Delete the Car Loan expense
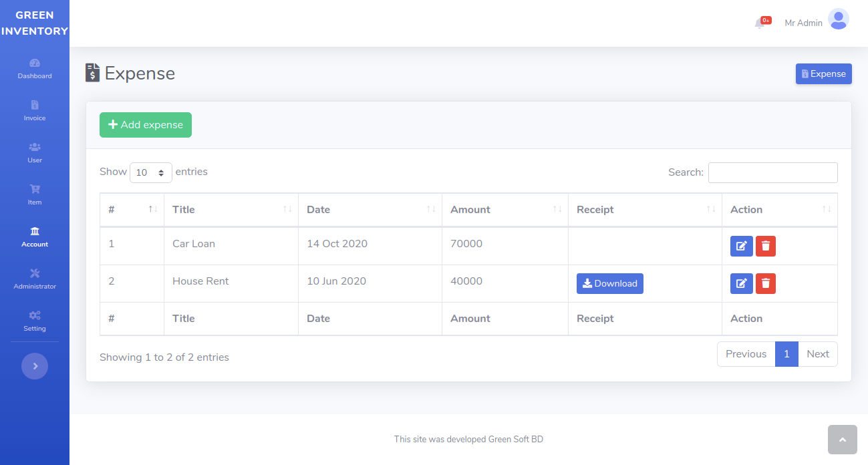Image resolution: width=868 pixels, height=465 pixels. 766,246
